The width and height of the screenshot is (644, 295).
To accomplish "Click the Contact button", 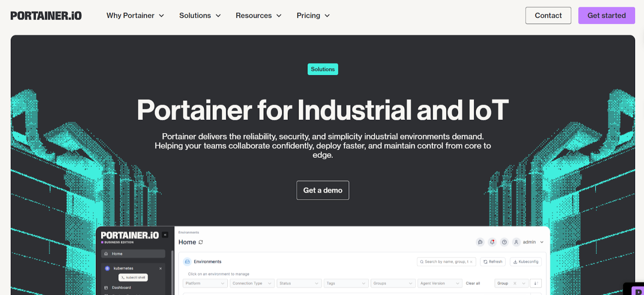I will click(548, 16).
